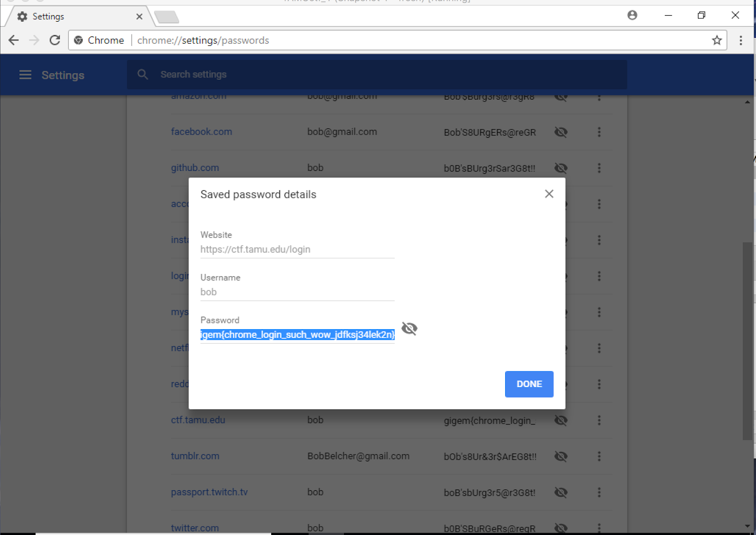This screenshot has width=756, height=535.
Task: Restore down the Chrome window
Action: point(701,15)
